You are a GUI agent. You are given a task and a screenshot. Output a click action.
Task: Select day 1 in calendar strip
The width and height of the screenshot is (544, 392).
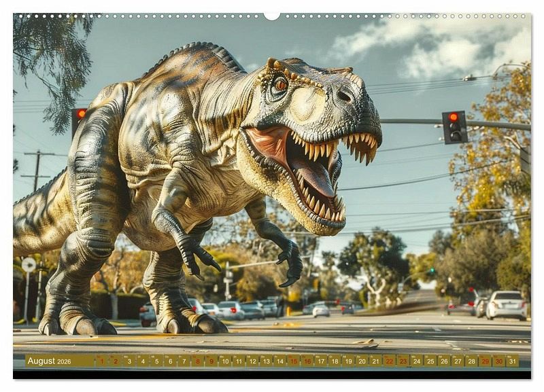point(101,361)
